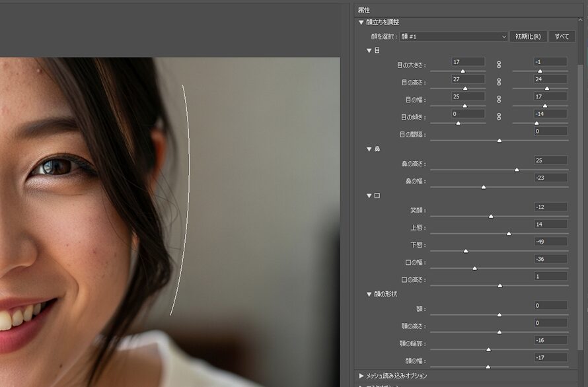Screen dimensions: 588x387
Task: Adjust the 笑顔 smile slider
Action: coord(490,217)
